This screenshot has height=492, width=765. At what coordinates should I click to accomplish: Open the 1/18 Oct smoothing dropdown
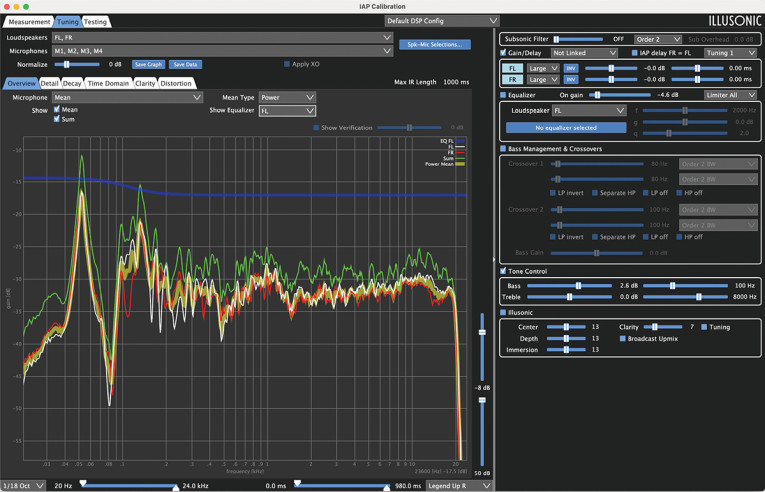coord(23,485)
